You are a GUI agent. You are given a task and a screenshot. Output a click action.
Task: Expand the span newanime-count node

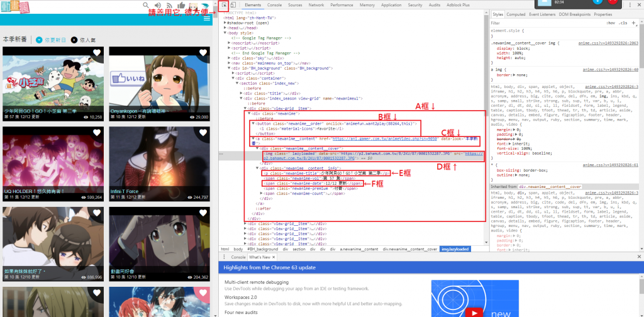pos(261,193)
